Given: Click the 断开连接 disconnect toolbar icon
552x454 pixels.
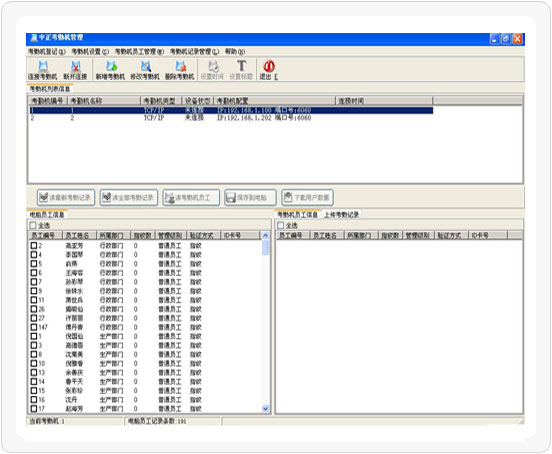Looking at the screenshot, I should pos(75,70).
